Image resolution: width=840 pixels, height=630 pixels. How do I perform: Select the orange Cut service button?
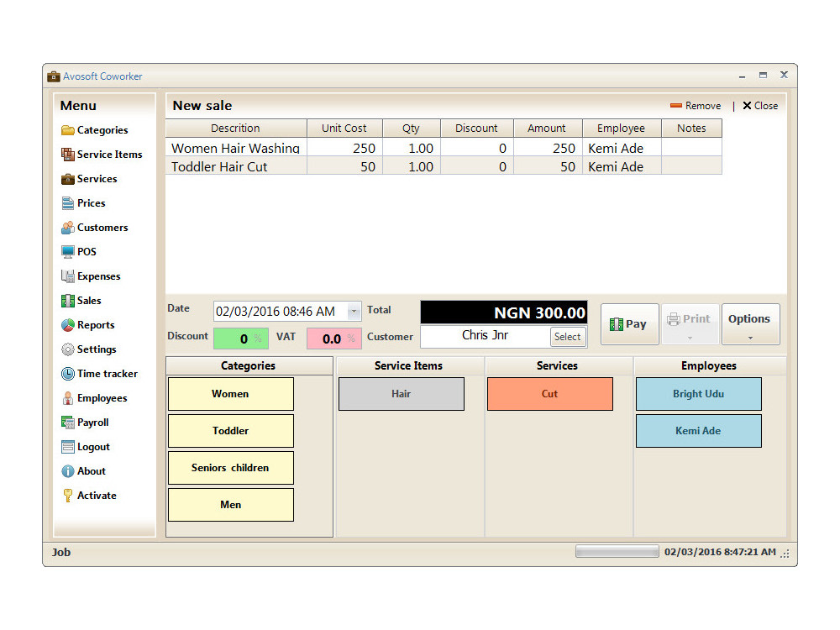[550, 394]
